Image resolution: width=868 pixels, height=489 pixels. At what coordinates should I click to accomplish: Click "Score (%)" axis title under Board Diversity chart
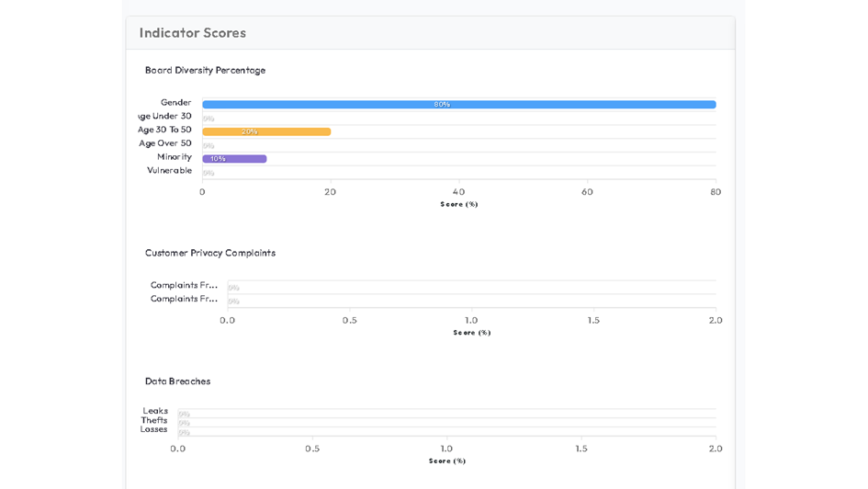[458, 205]
